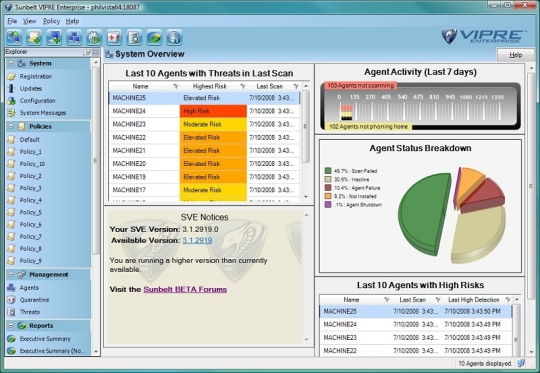The height and width of the screenshot is (373, 540).
Task: Open the 3.1.2919 available version link
Action: (x=197, y=240)
